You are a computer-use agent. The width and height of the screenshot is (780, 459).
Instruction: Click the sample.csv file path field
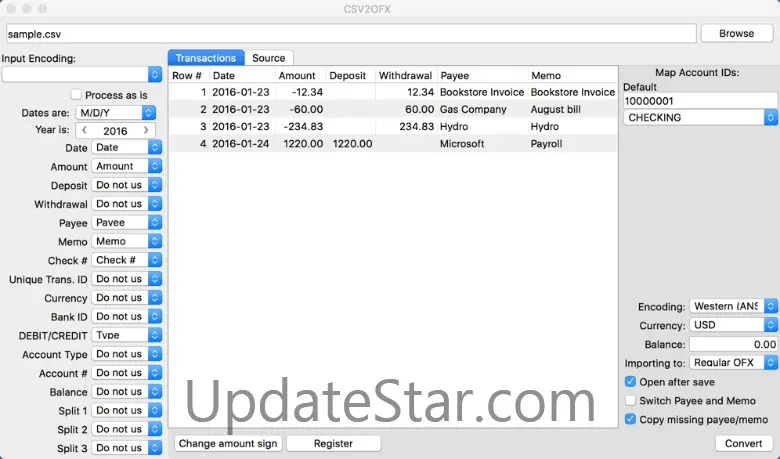[351, 34]
